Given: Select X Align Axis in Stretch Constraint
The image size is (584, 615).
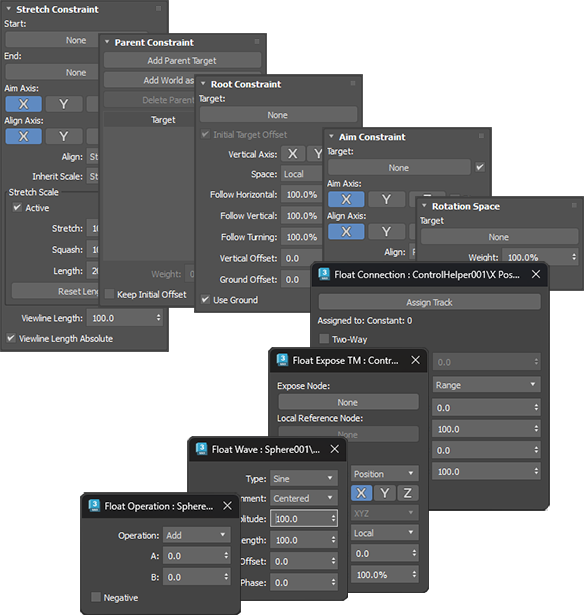Looking at the screenshot, I should click(x=24, y=136).
